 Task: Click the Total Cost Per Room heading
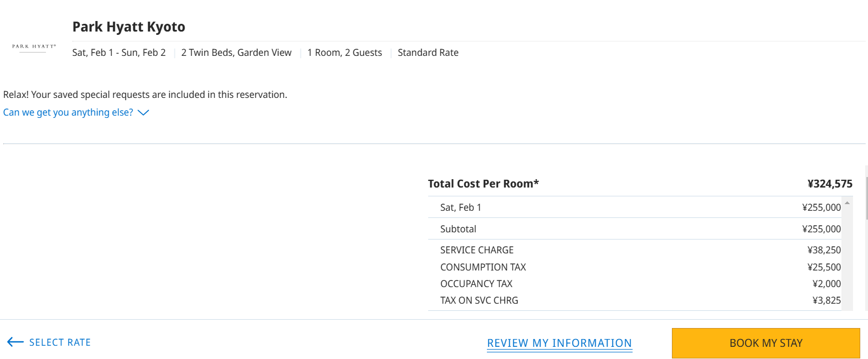click(x=484, y=184)
